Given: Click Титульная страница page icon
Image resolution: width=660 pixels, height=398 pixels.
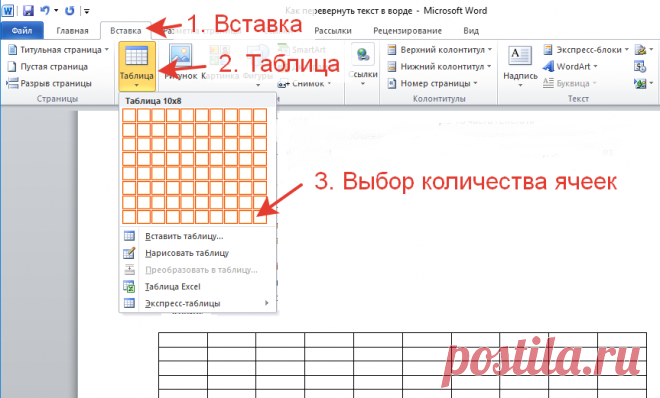Looking at the screenshot, I should (x=13, y=50).
